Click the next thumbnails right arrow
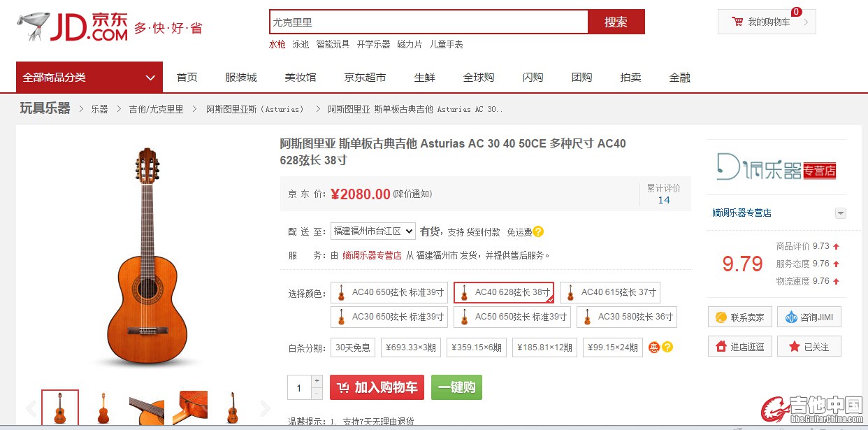The image size is (868, 430). click(x=265, y=408)
